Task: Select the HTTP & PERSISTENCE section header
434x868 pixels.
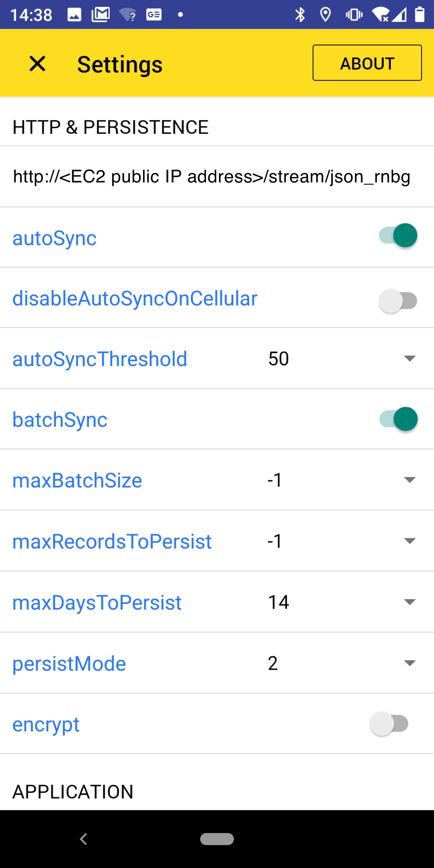Action: tap(111, 127)
